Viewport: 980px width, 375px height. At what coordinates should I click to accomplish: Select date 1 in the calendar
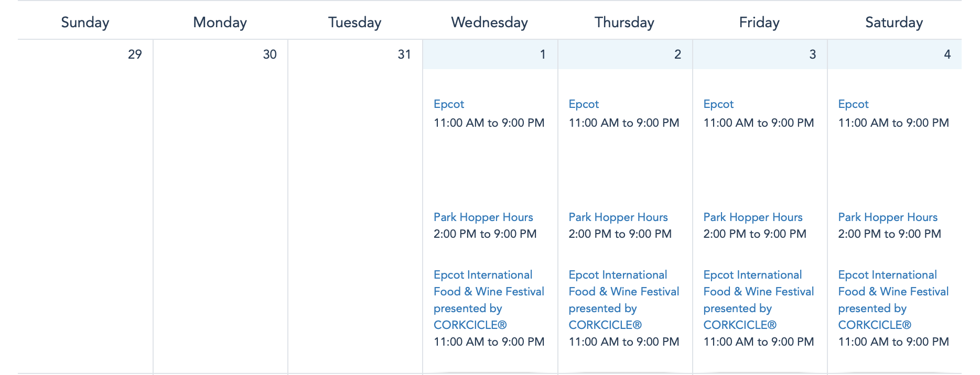click(x=543, y=54)
